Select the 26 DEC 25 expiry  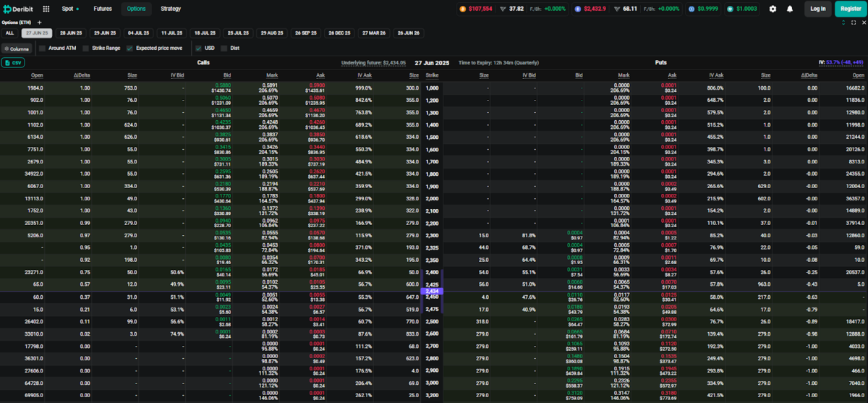click(340, 33)
